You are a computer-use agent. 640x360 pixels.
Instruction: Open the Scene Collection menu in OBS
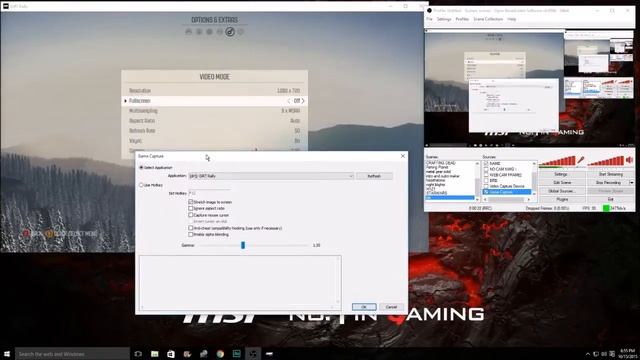pos(488,19)
